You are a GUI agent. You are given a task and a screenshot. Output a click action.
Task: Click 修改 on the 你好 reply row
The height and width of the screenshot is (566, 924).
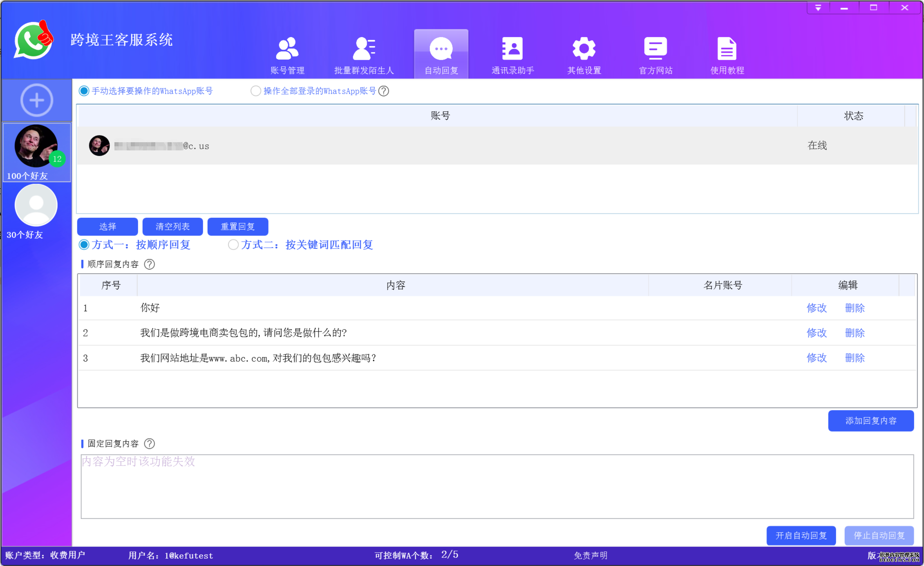point(816,308)
